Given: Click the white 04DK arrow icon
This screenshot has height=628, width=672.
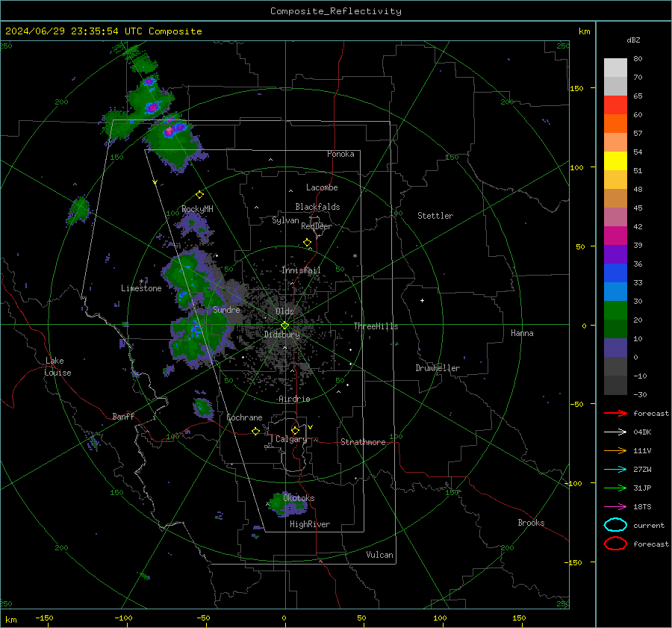Looking at the screenshot, I should (615, 432).
